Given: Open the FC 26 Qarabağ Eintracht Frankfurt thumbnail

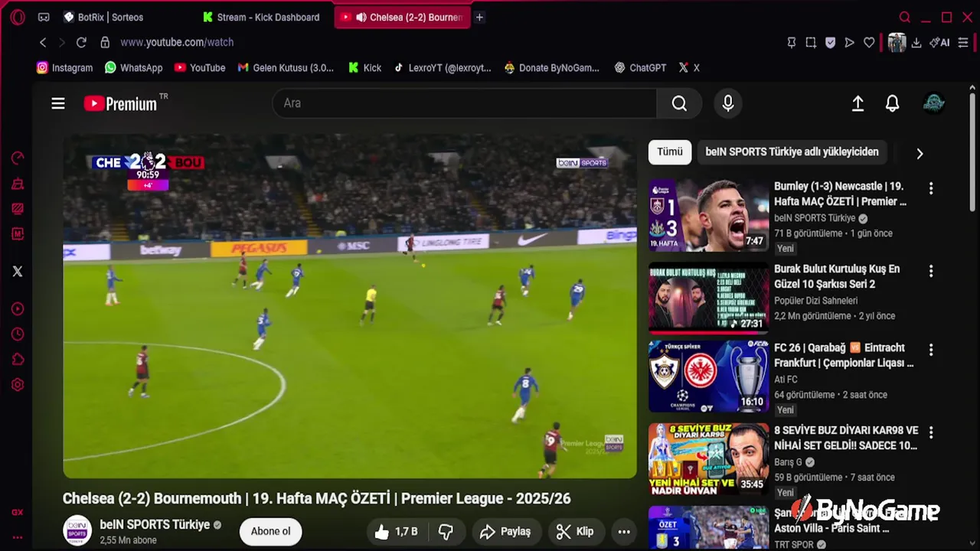Looking at the screenshot, I should [708, 376].
